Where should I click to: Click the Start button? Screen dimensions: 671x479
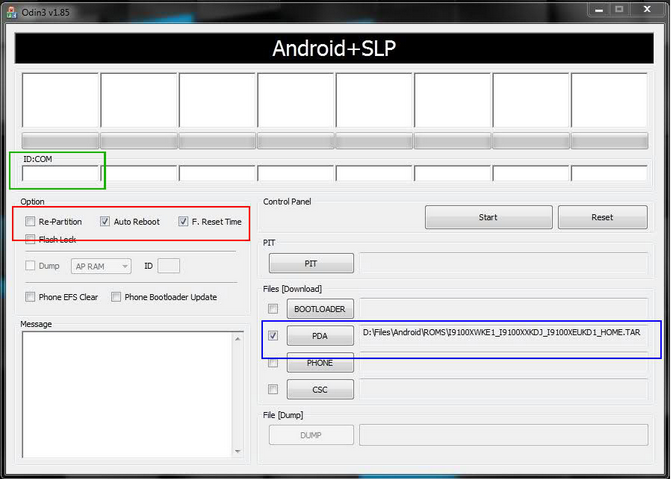coord(488,217)
